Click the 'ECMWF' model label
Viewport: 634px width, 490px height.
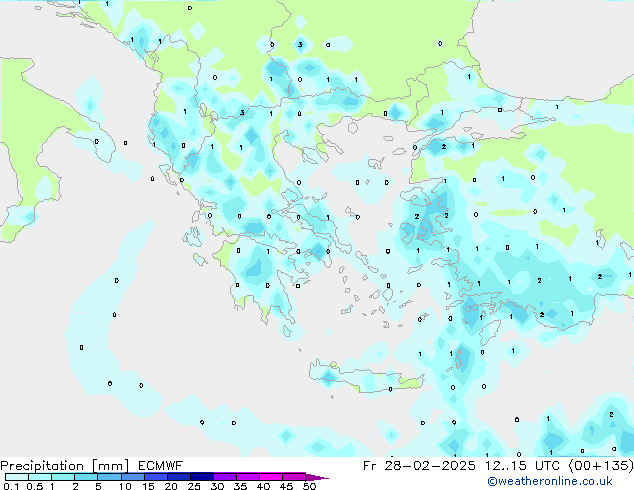tap(161, 466)
